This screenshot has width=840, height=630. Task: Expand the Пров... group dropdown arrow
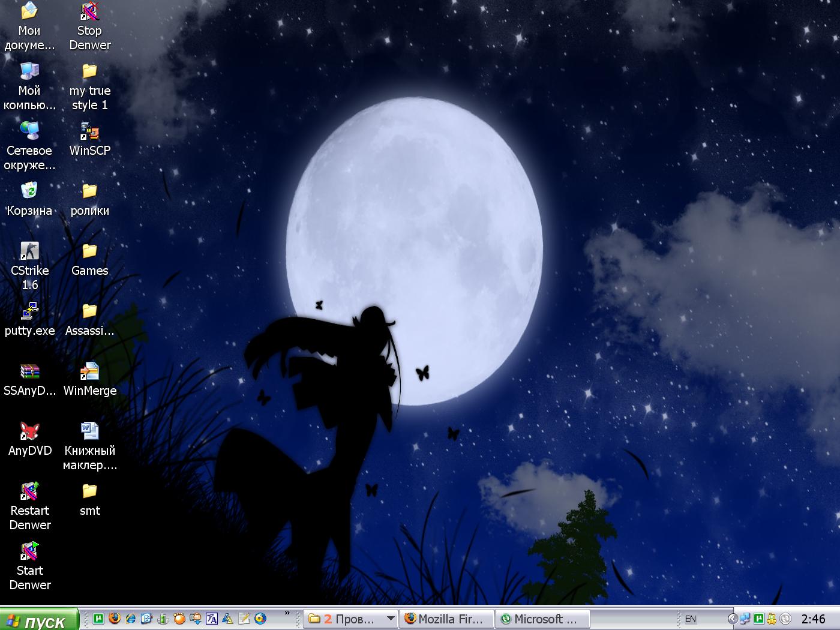pos(391,619)
